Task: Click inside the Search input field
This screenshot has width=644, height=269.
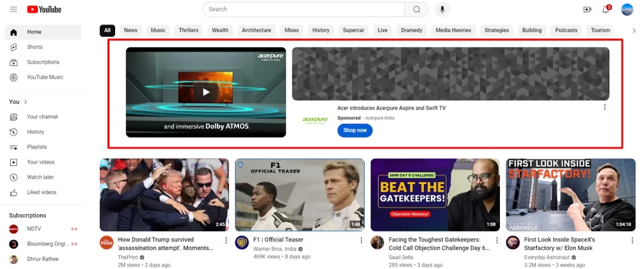Action: pyautogui.click(x=304, y=9)
